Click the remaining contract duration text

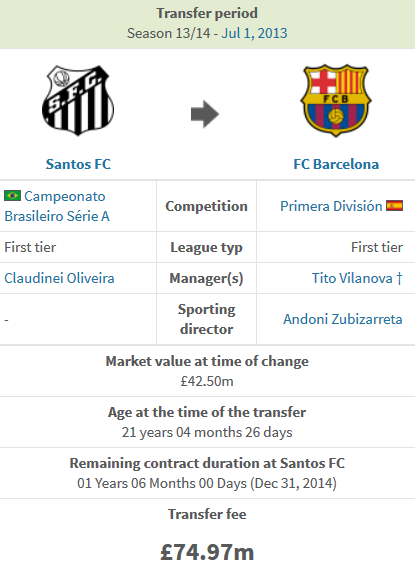click(x=207, y=483)
